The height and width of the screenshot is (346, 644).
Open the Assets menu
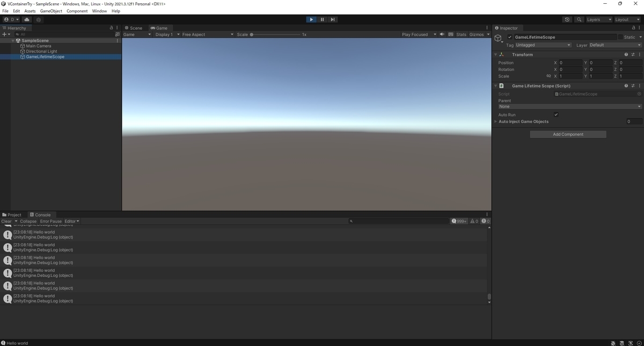tap(30, 11)
